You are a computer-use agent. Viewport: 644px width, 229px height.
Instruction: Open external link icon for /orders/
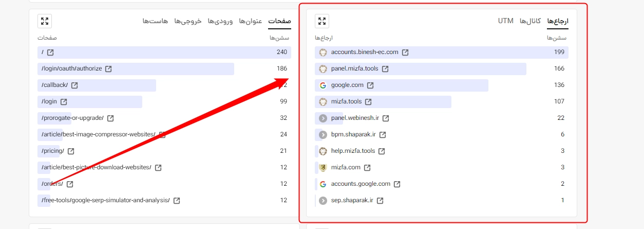coord(70,184)
